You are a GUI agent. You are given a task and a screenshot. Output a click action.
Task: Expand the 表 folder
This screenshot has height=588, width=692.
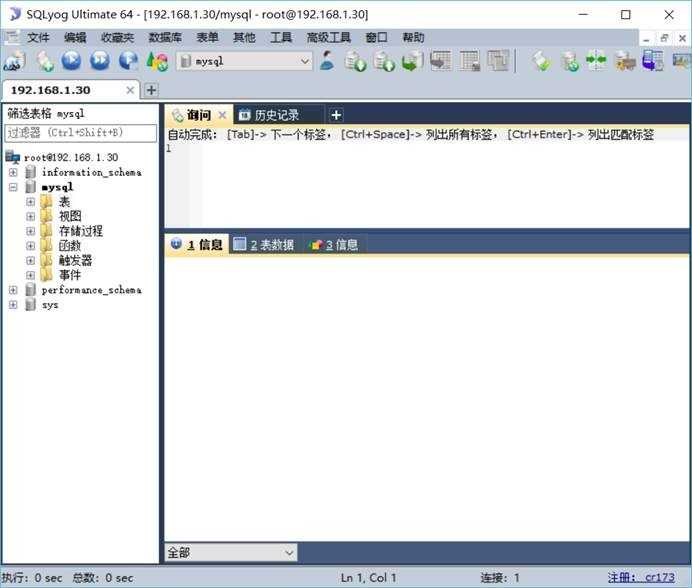coord(30,202)
